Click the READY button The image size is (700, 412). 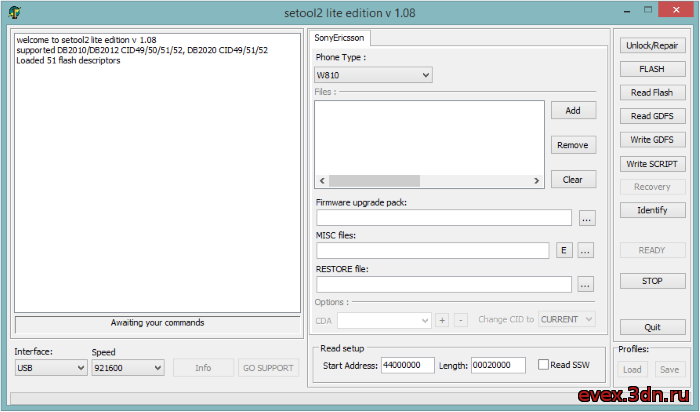point(652,250)
